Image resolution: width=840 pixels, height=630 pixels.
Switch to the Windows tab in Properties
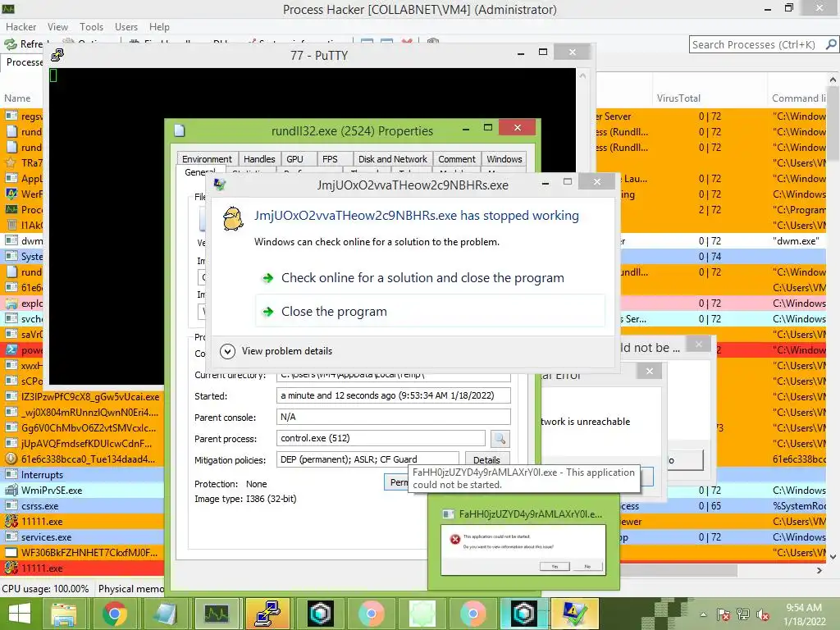(x=504, y=159)
